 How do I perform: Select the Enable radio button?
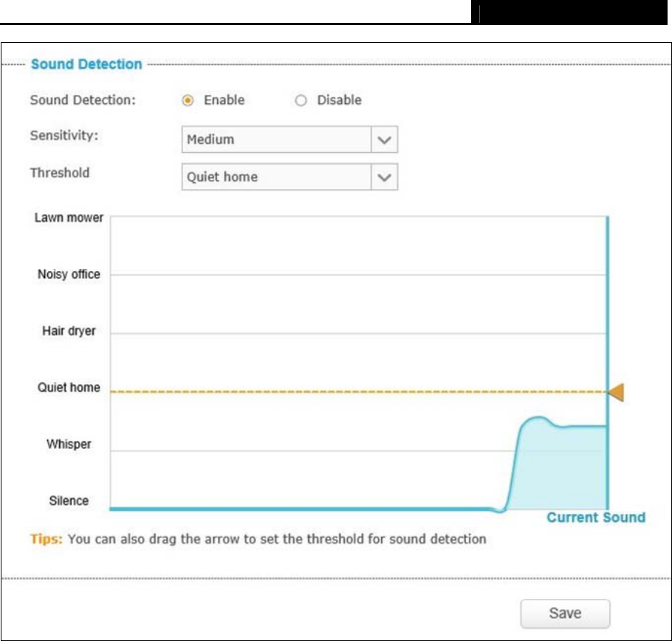[188, 100]
